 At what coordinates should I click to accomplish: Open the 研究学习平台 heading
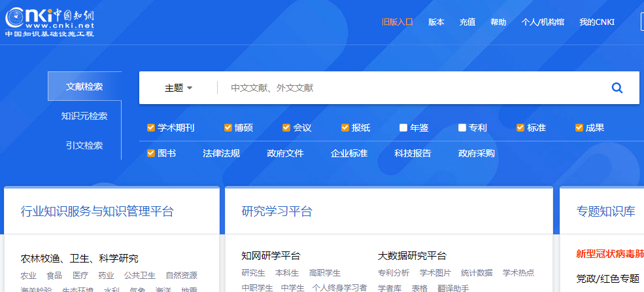(277, 212)
